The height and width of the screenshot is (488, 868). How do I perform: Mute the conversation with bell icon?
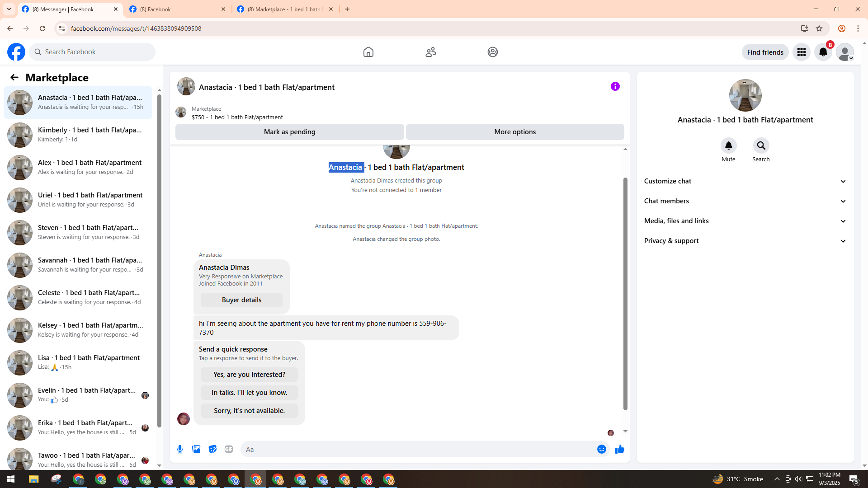pos(729,145)
